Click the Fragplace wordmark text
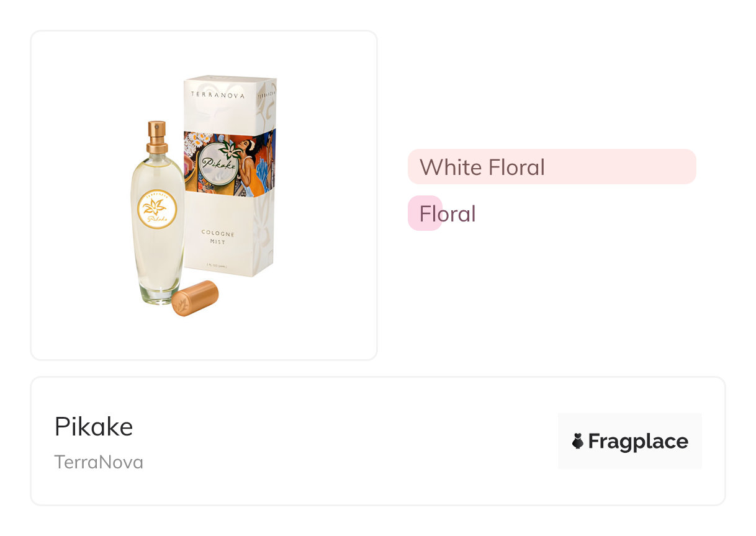The image size is (756, 536). point(637,441)
